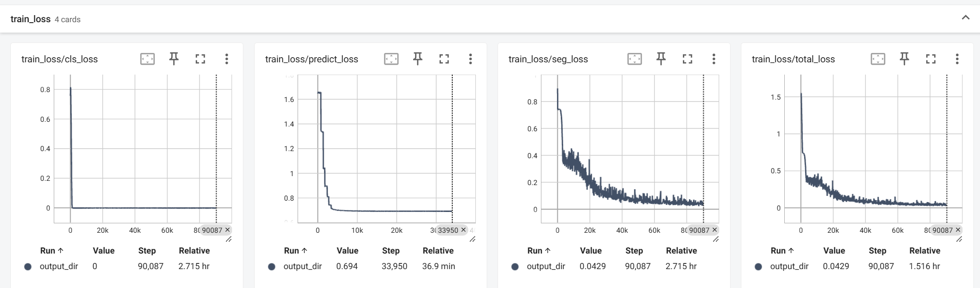Pin the seg_loss chart card
Viewport: 980px width, 288px height.
pos(661,59)
